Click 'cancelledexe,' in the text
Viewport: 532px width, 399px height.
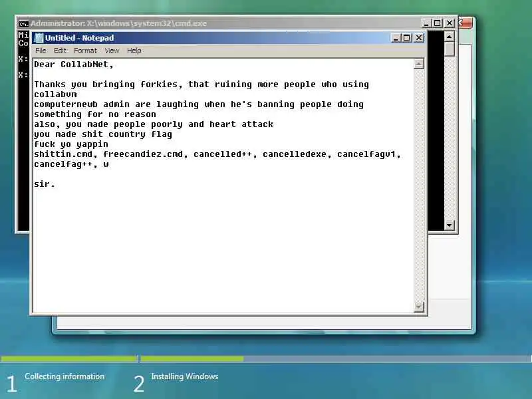tap(297, 154)
